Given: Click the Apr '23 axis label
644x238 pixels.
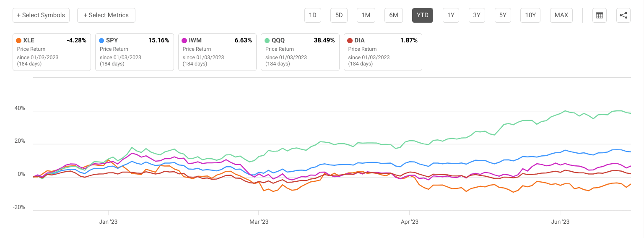Looking at the screenshot, I should click(409, 222).
